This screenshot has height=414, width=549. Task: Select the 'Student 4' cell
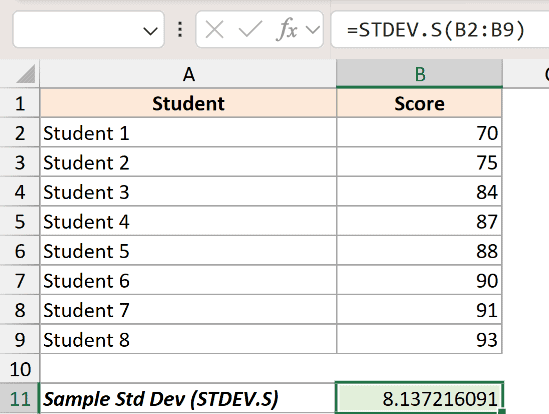(188, 221)
